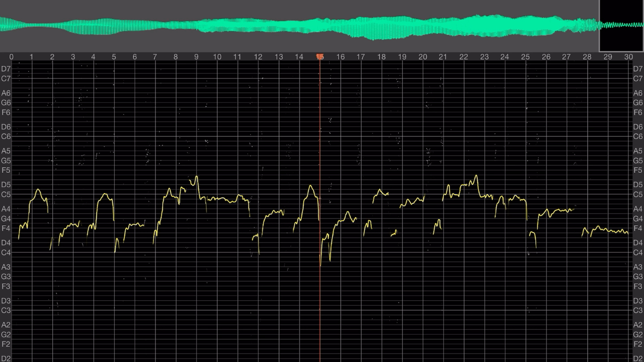Image resolution: width=644 pixels, height=362 pixels.
Task: Click time ruler label 21
Action: point(443,57)
